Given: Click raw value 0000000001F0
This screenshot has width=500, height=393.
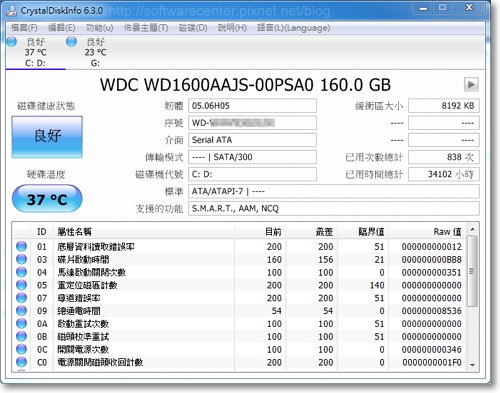Looking at the screenshot, I should pos(431,362).
